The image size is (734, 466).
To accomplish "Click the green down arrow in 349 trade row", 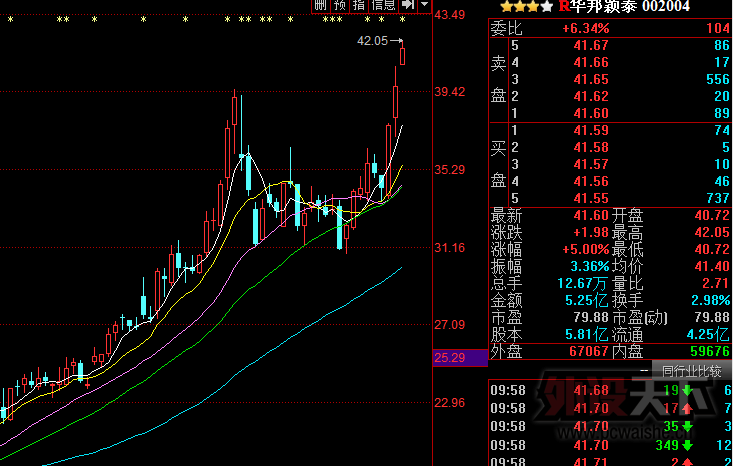I will [687, 444].
